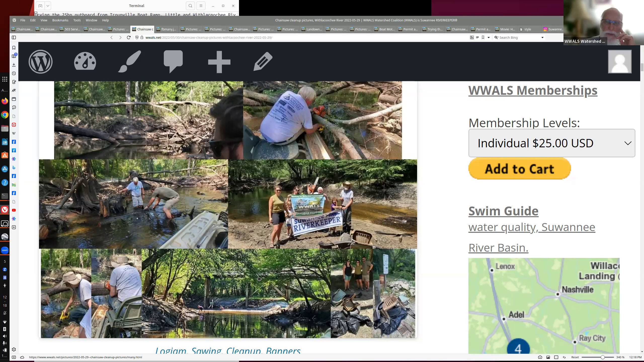Open the search engine selector dropdown
Screen dimensions: 644x362
[x=496, y=37]
